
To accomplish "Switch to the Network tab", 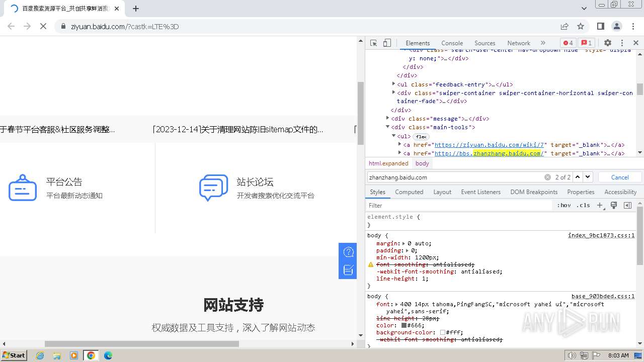I will [519, 43].
